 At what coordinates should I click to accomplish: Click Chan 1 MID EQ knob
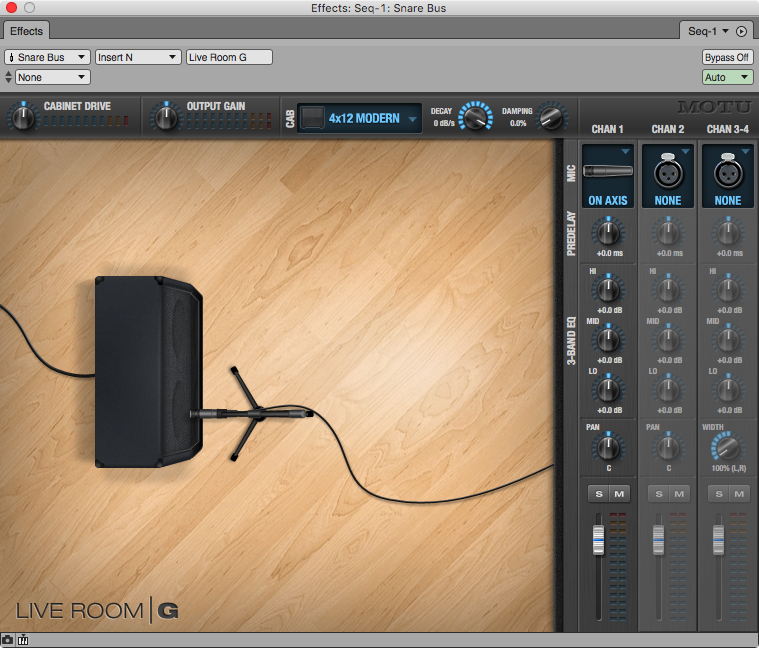(x=608, y=340)
